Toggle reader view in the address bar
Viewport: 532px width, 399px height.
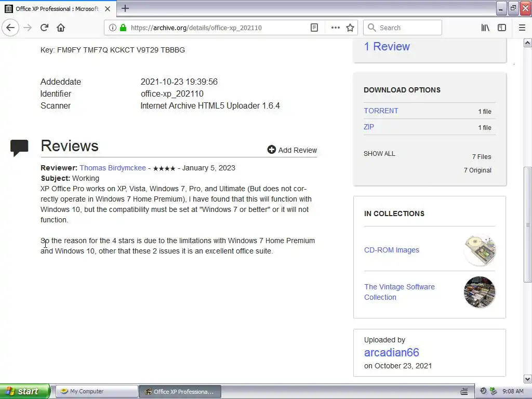click(314, 28)
